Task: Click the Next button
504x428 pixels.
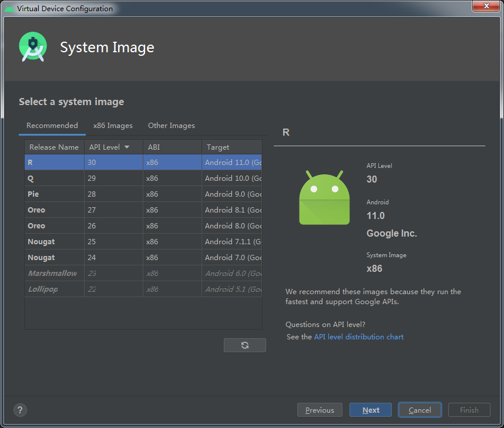Action: pyautogui.click(x=370, y=410)
